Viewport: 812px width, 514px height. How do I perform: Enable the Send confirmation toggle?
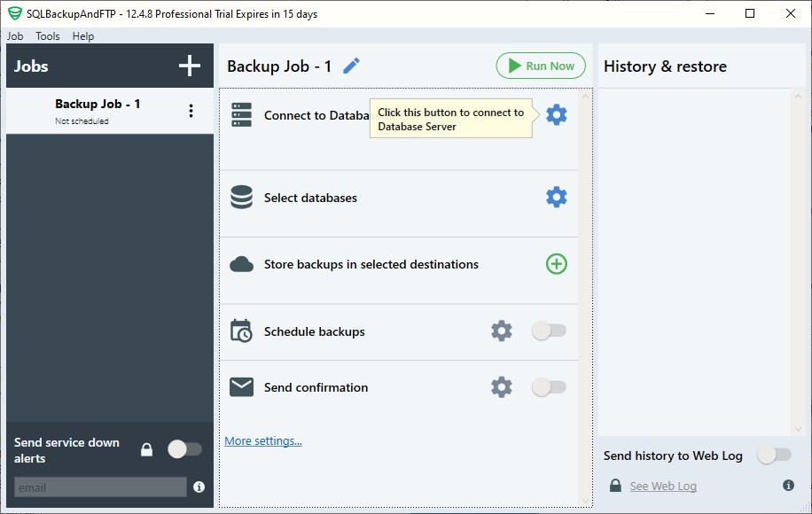(548, 387)
